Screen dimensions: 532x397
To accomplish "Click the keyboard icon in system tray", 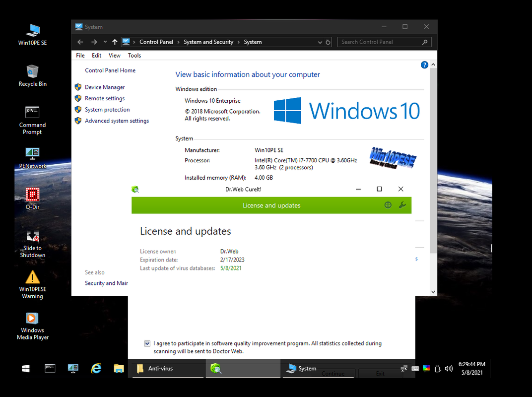I will click(415, 369).
